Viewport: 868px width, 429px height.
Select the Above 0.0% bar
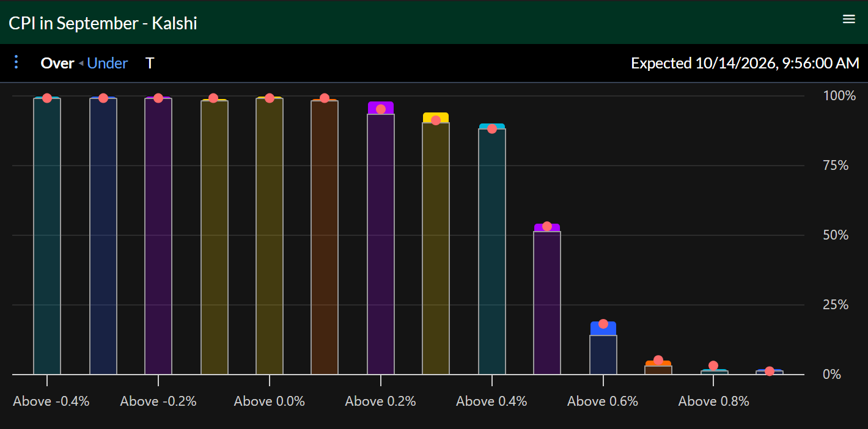coord(270,236)
